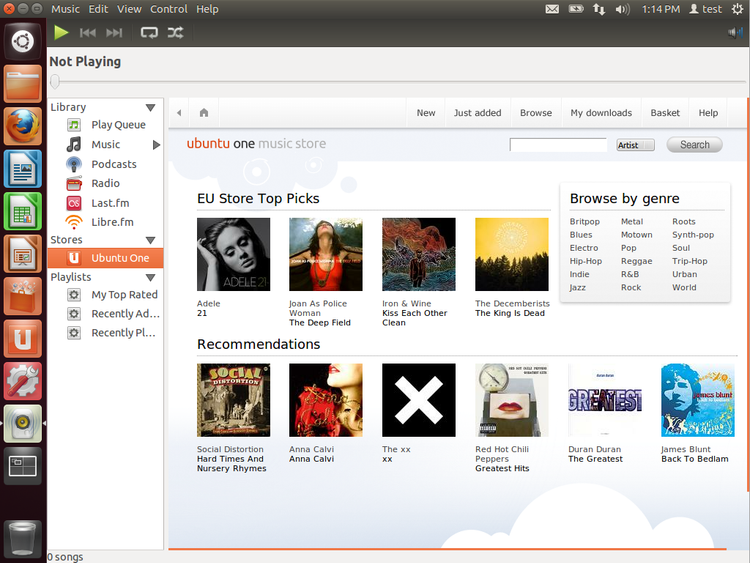Select Last.fm in the sidebar
The width and height of the screenshot is (750, 563).
pyautogui.click(x=110, y=203)
